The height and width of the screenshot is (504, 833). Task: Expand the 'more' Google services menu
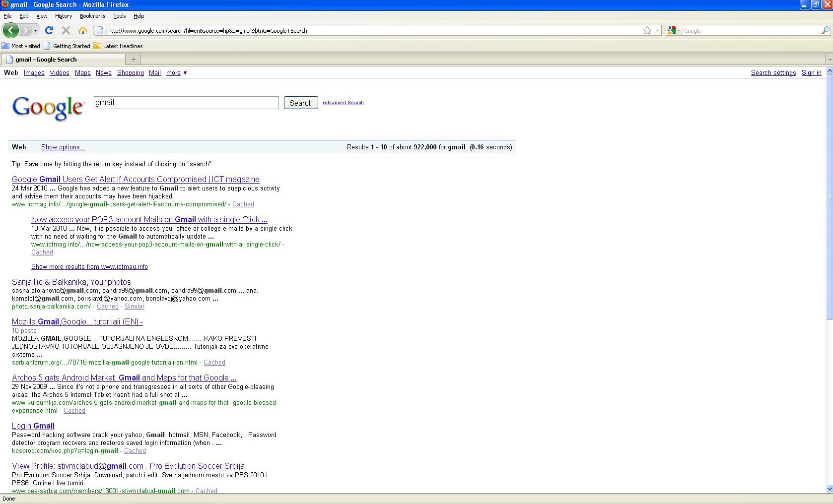177,73
